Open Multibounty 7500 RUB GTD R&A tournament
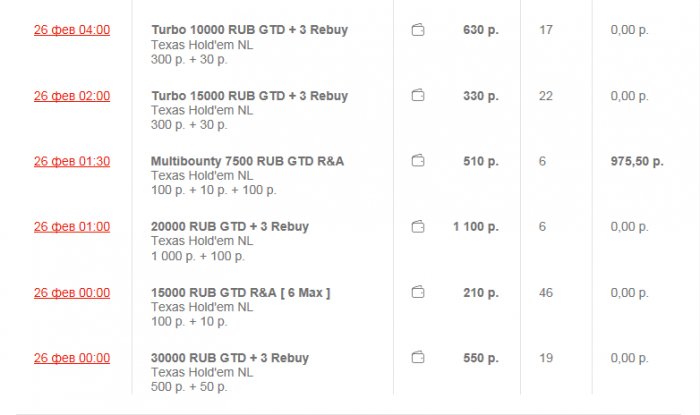 point(247,161)
